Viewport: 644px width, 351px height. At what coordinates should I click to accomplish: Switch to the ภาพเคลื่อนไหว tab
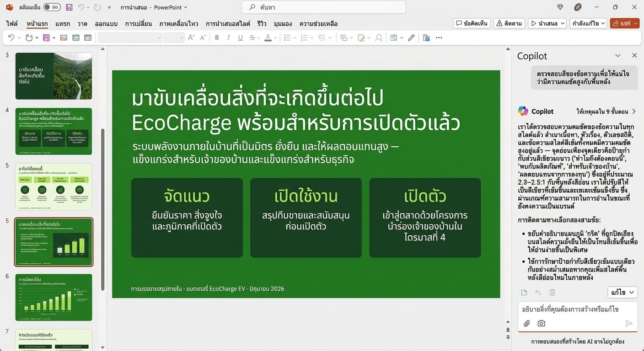coord(179,23)
